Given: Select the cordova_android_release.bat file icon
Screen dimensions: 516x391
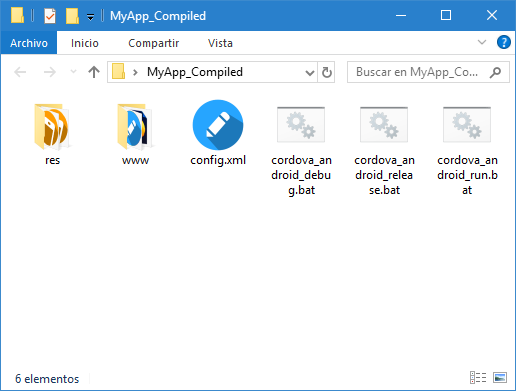Looking at the screenshot, I should 384,125.
